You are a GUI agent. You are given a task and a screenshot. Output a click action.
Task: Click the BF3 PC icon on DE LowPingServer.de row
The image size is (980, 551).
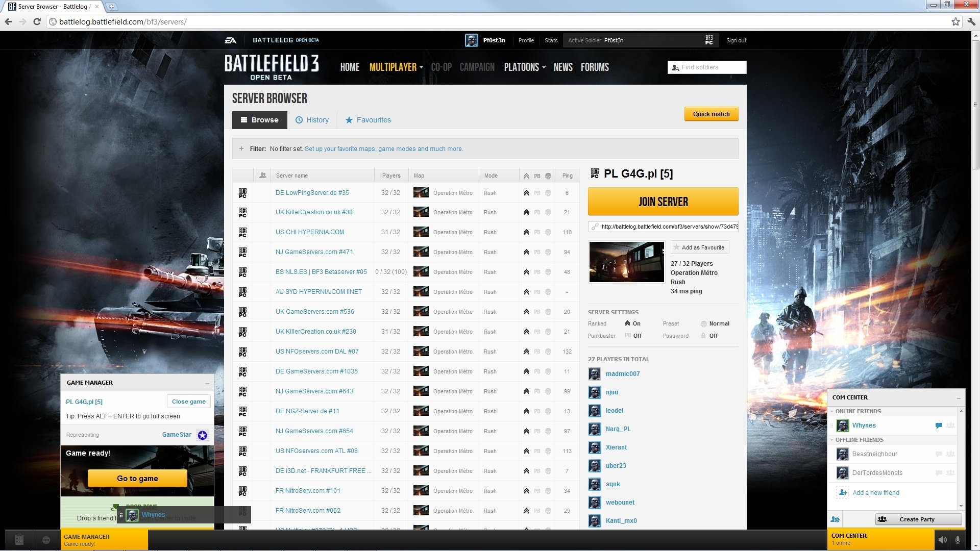click(242, 193)
